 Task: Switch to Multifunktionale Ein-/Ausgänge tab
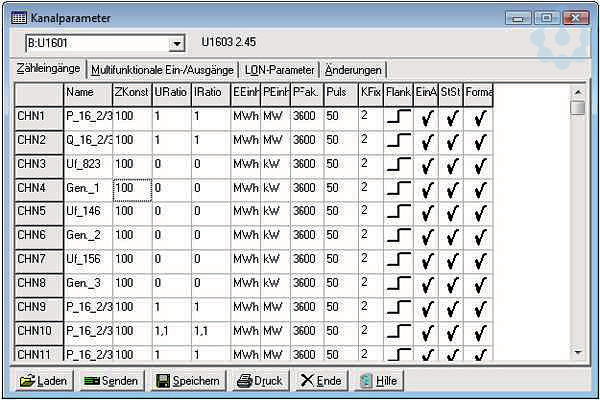point(162,70)
